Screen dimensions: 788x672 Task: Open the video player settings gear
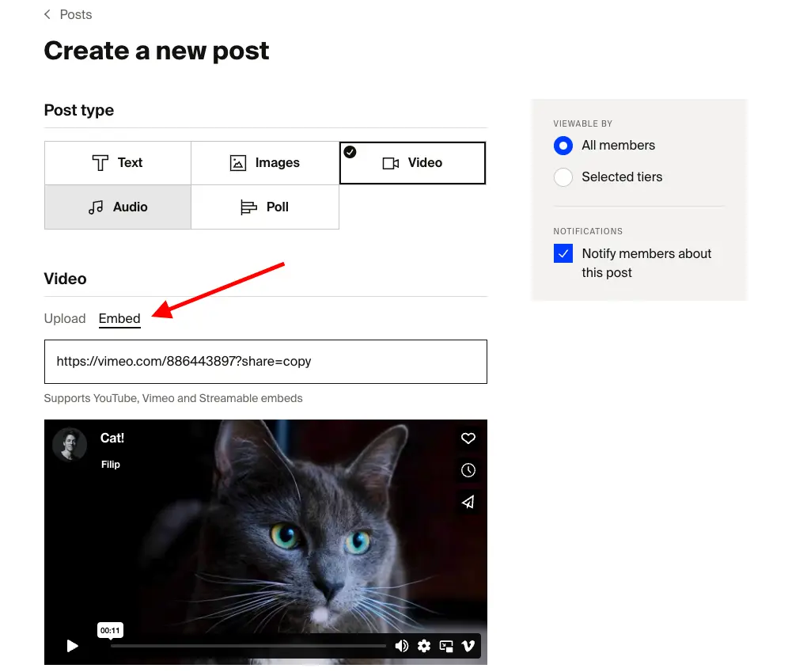(424, 646)
